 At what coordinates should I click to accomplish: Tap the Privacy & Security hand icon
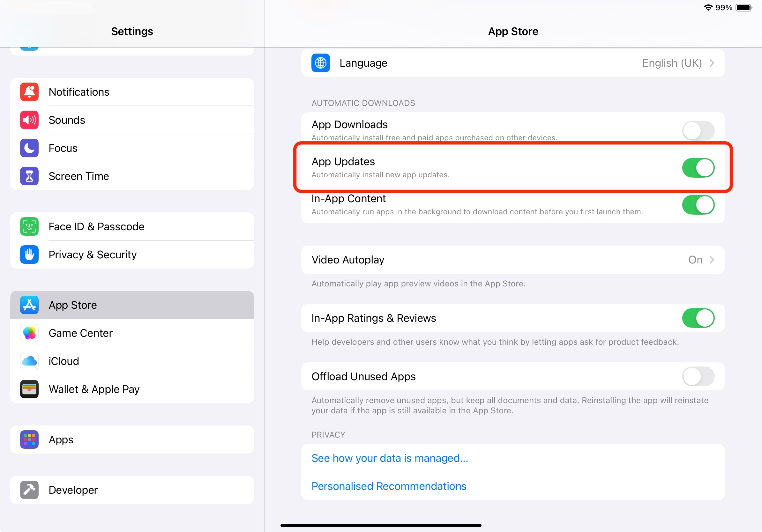29,255
